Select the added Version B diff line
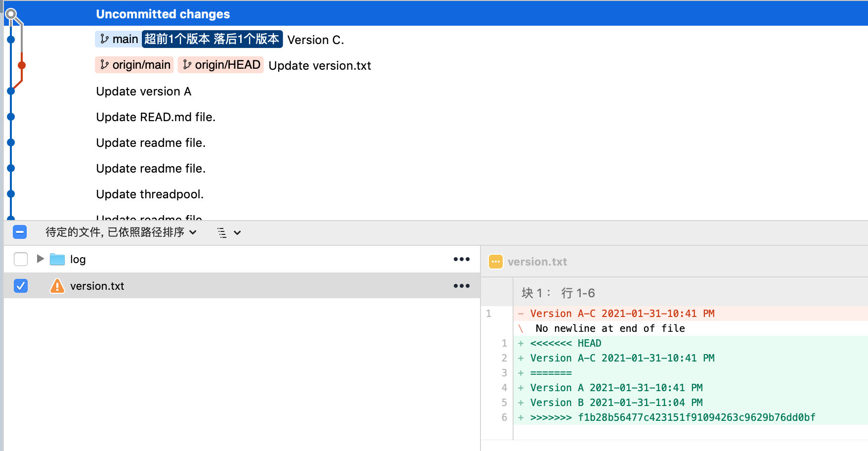868x451 pixels. [691, 403]
